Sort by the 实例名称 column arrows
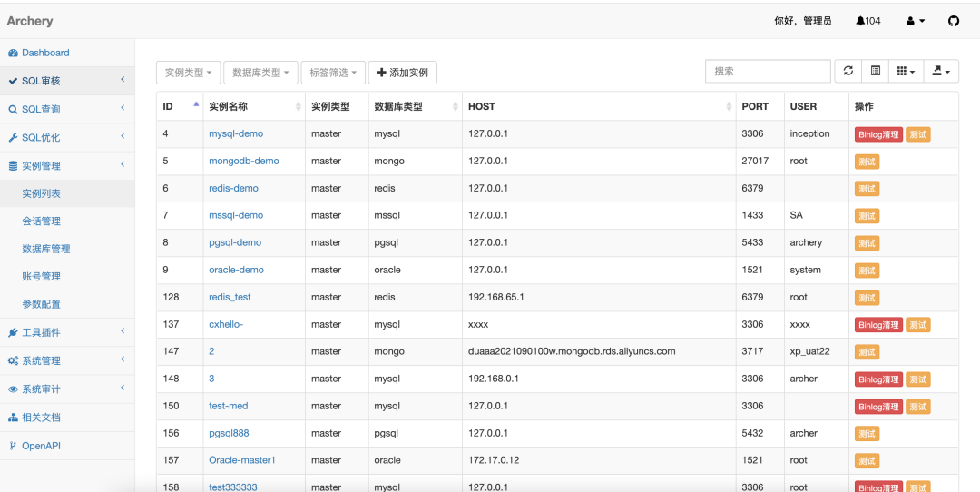This screenshot has width=980, height=492. click(x=299, y=107)
